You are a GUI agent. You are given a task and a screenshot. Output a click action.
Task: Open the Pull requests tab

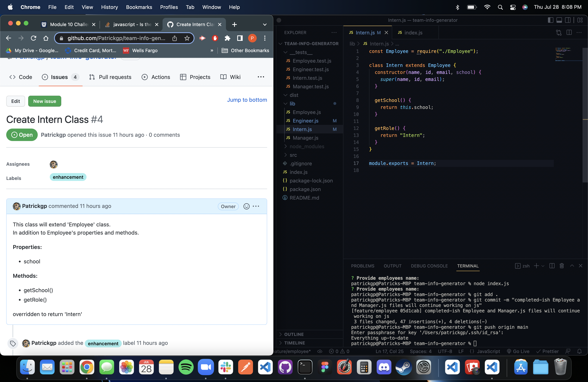(x=110, y=77)
